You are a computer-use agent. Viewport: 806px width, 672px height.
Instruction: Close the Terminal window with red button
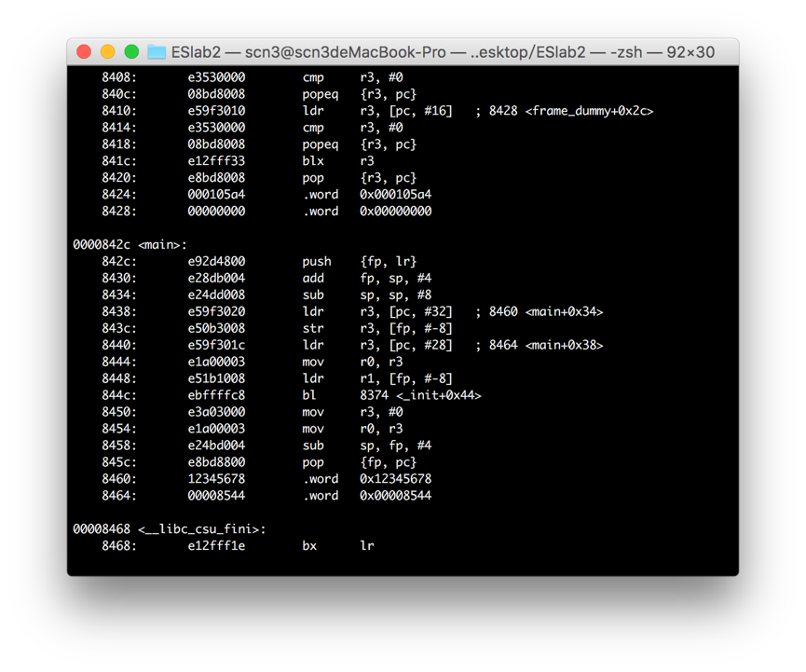(x=84, y=52)
